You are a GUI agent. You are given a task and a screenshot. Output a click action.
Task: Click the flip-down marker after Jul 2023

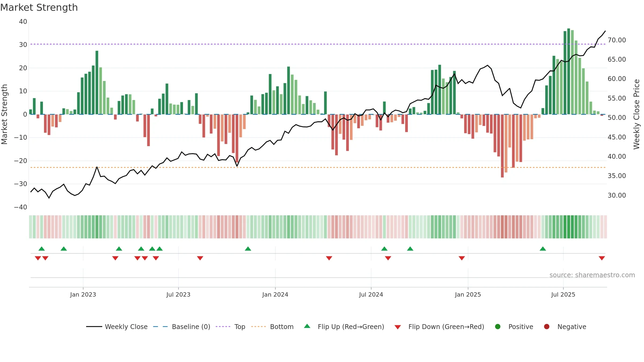tap(200, 258)
